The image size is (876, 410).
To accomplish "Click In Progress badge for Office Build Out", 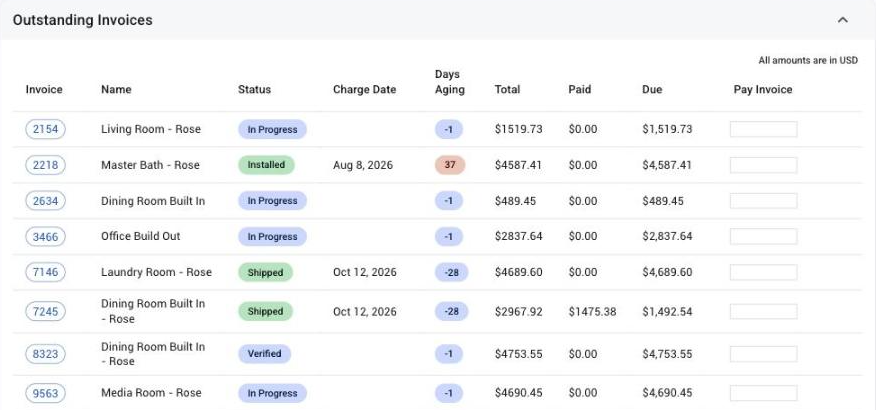I will click(x=272, y=236).
